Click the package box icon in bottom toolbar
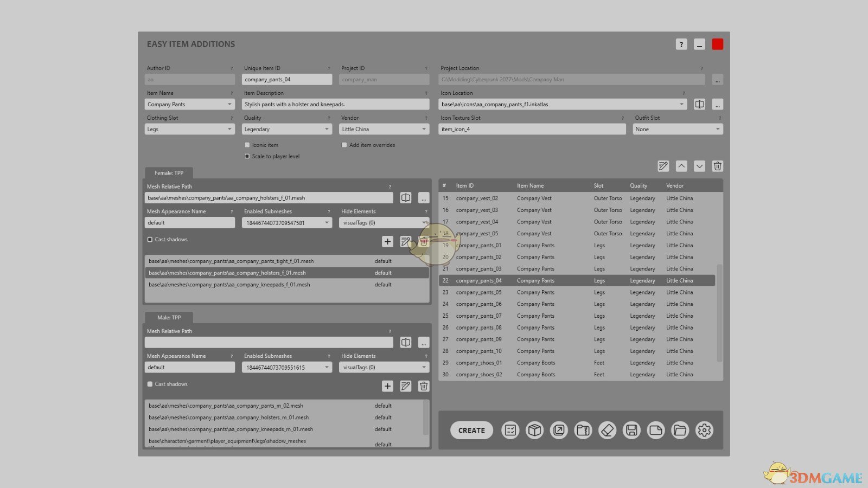The image size is (868, 488). click(x=534, y=430)
